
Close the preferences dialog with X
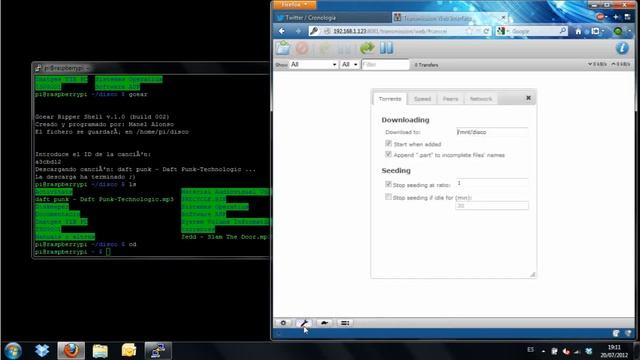point(528,98)
